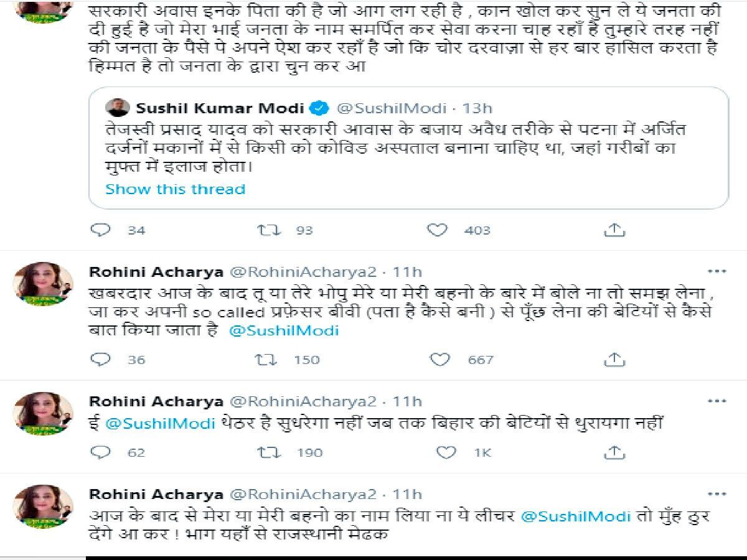This screenshot has height=560, width=747.
Task: Toggle like on the 1K likes tweet
Action: click(x=439, y=452)
